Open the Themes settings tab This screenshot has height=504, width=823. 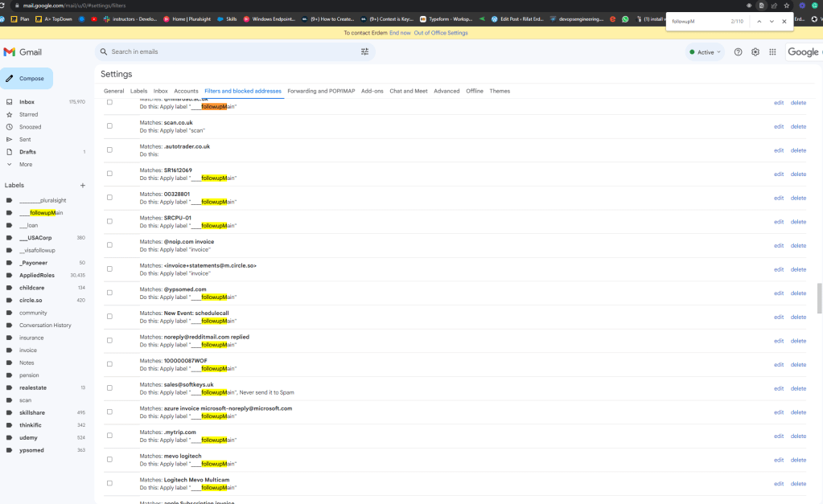pyautogui.click(x=500, y=92)
